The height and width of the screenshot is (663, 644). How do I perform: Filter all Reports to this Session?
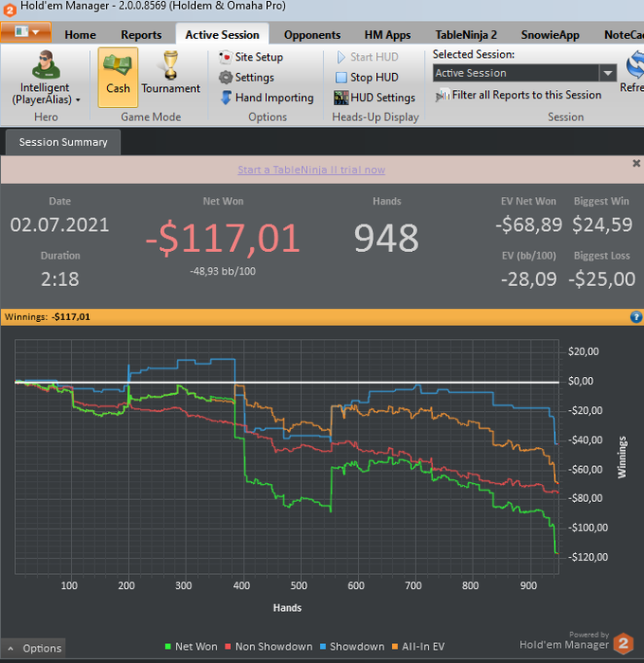[x=518, y=95]
